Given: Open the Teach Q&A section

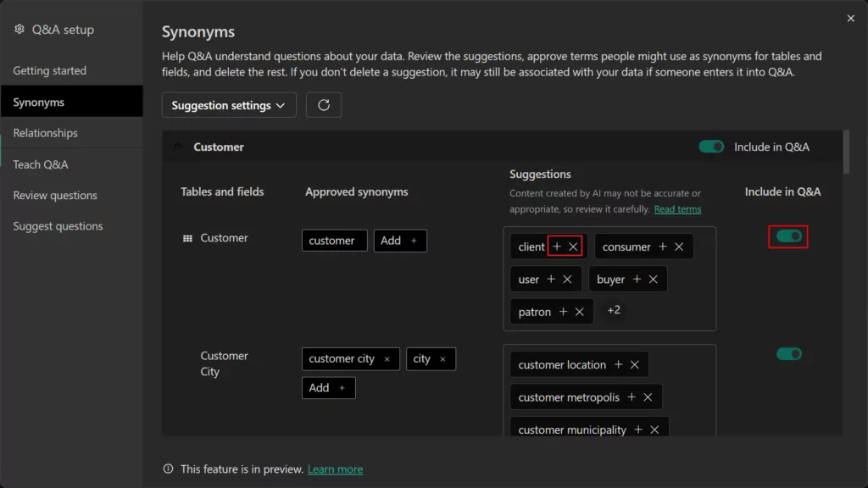Looking at the screenshot, I should click(41, 164).
